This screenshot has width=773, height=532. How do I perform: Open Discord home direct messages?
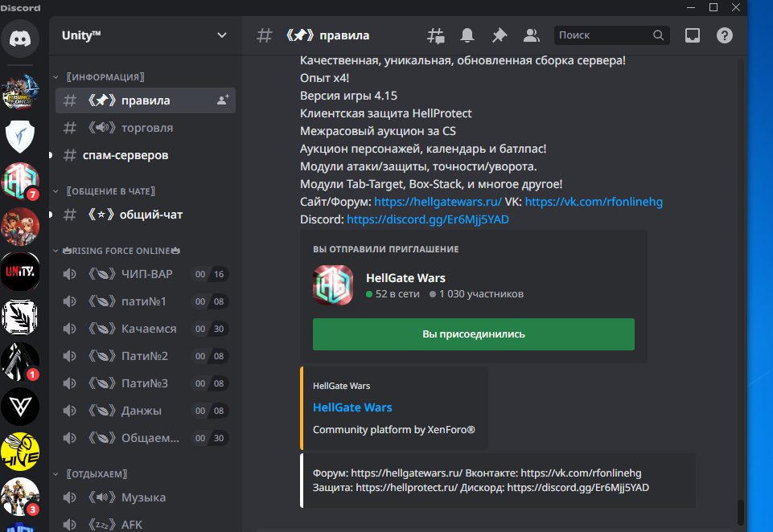20,39
